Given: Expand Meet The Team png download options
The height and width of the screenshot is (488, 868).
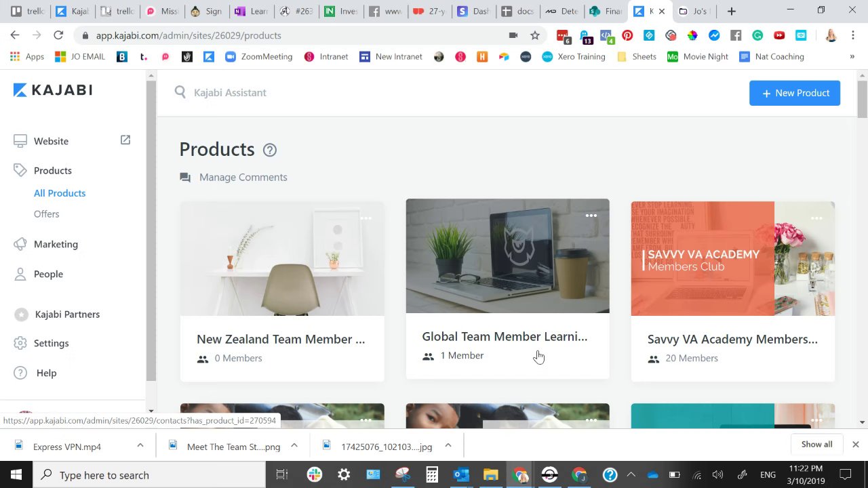Looking at the screenshot, I should pos(294,445).
